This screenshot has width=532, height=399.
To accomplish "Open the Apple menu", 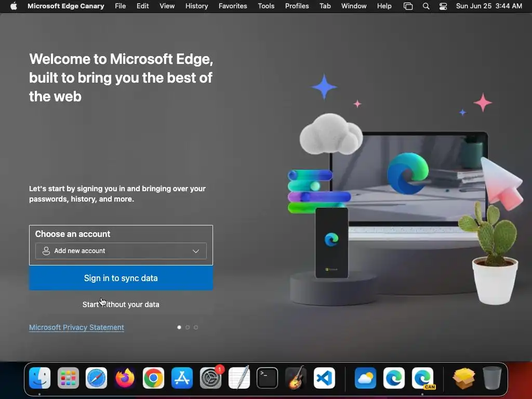I will click(14, 6).
